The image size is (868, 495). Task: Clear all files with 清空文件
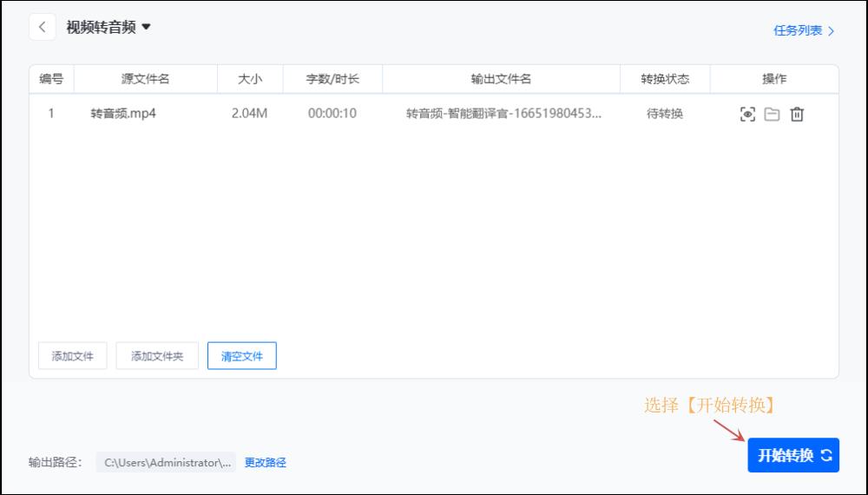241,356
